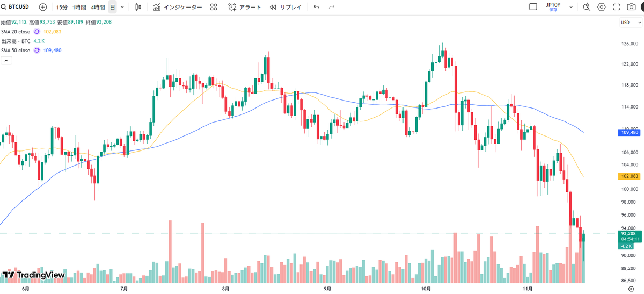The width and height of the screenshot is (644, 294).
Task: Select the layout setup square icon
Action: [x=533, y=7]
